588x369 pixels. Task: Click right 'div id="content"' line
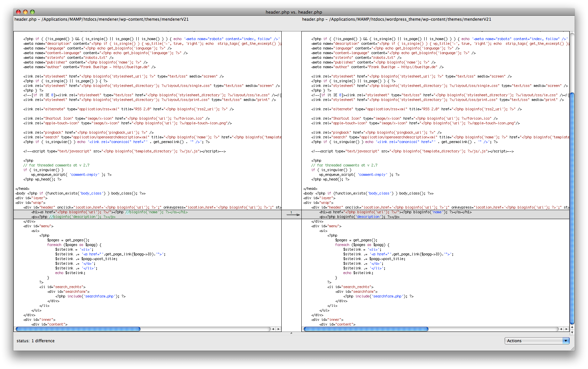[337, 325]
